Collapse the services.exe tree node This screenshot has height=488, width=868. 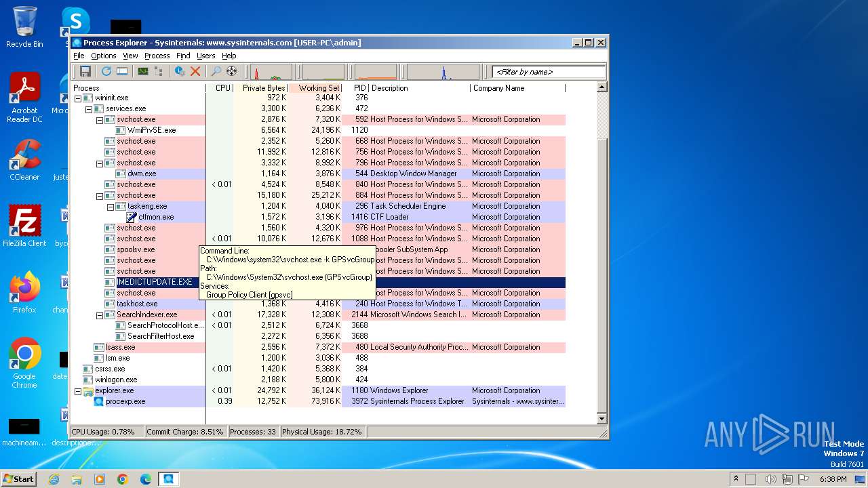pos(88,109)
